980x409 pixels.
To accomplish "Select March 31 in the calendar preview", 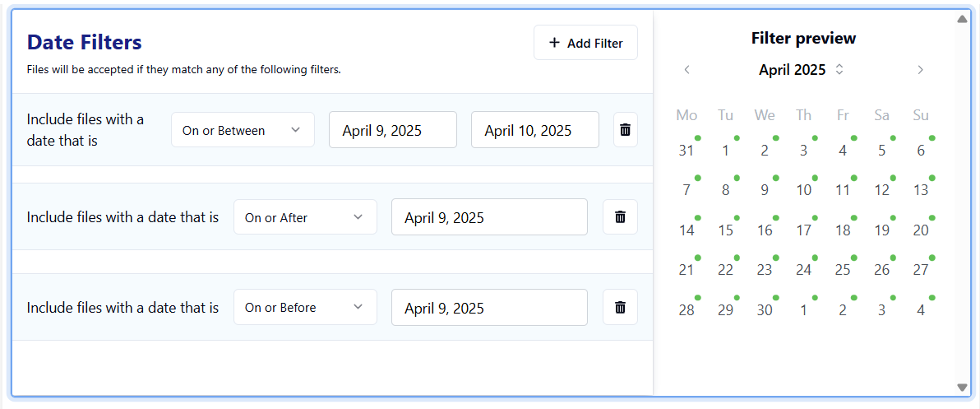I will tap(686, 151).
